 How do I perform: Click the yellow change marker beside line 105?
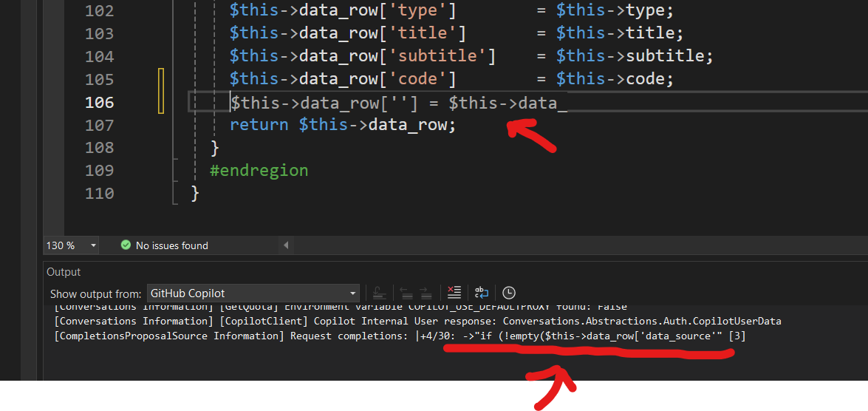click(x=160, y=79)
